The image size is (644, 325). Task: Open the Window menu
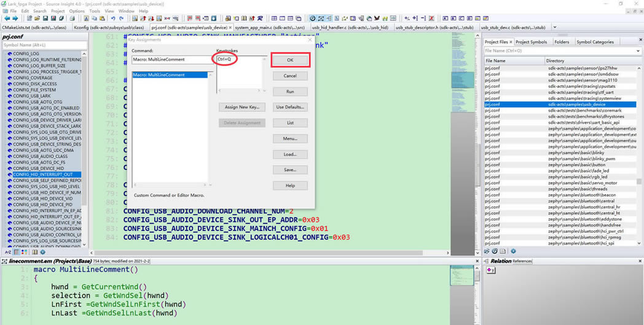point(127,11)
